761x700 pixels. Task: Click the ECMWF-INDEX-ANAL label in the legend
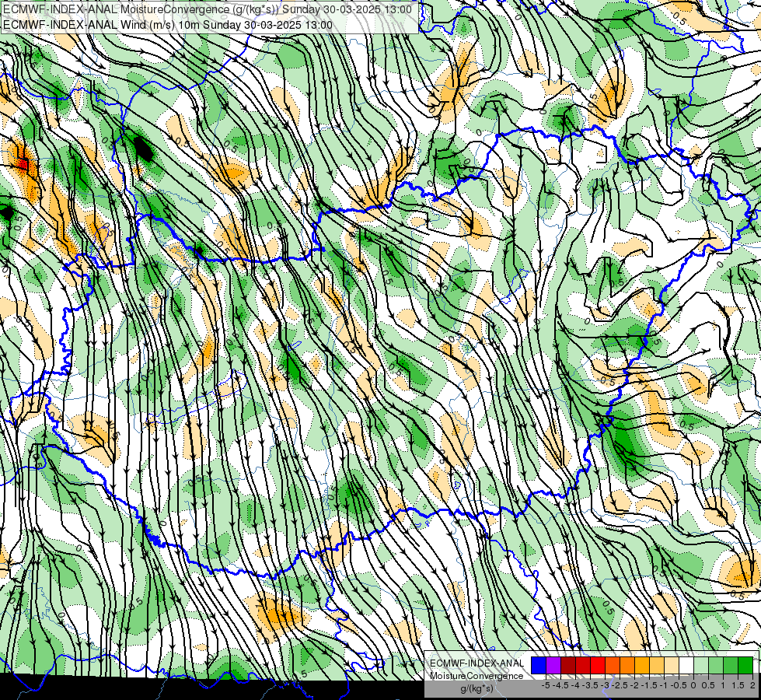476,663
